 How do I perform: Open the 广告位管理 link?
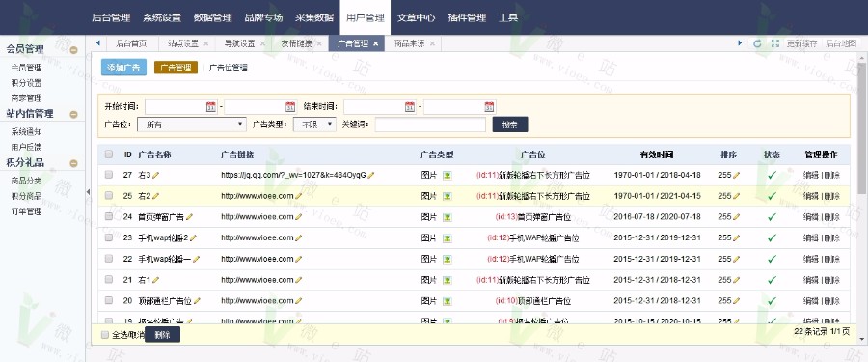(x=228, y=68)
